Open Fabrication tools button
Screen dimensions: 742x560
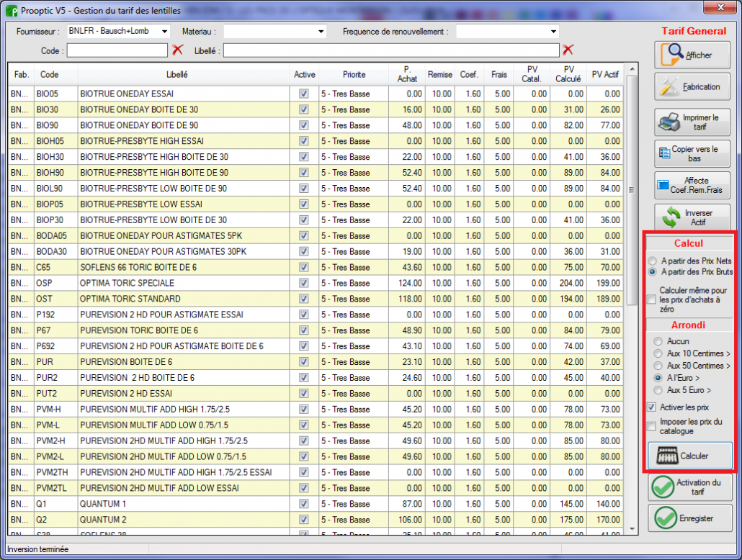coord(692,86)
